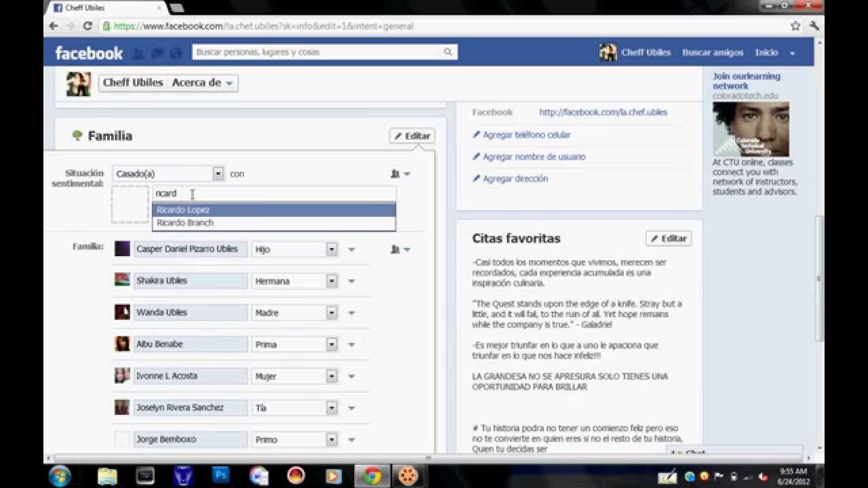Click Aibu Benabe profile thumbnail

(122, 344)
